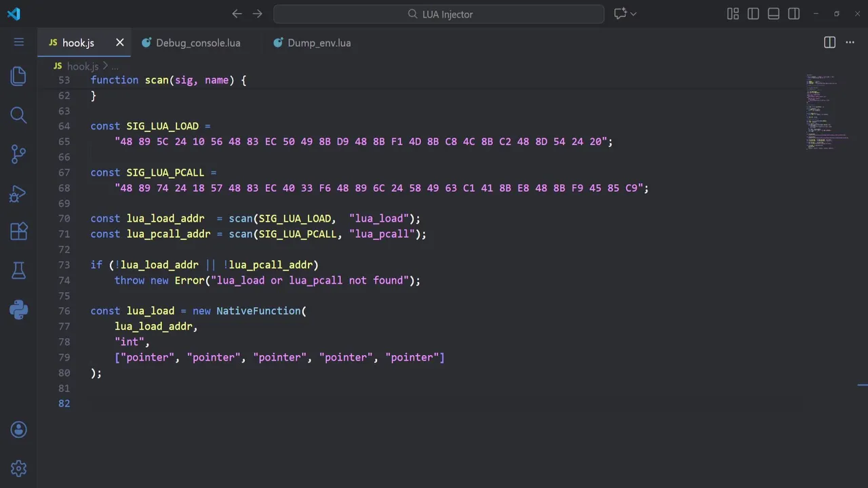Screen dimensions: 868x488
Task: Open the editor More Actions menu
Action: pos(850,43)
